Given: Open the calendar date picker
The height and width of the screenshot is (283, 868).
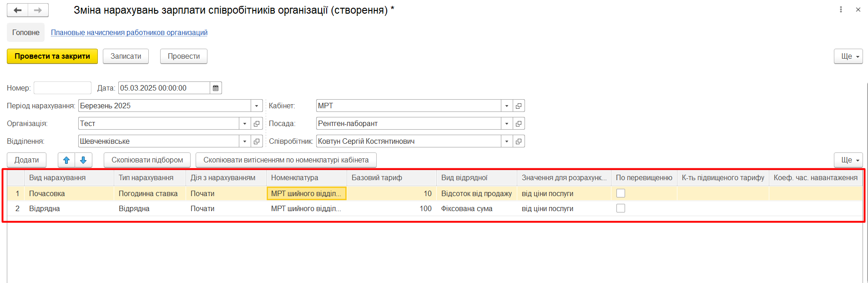Looking at the screenshot, I should [x=216, y=88].
